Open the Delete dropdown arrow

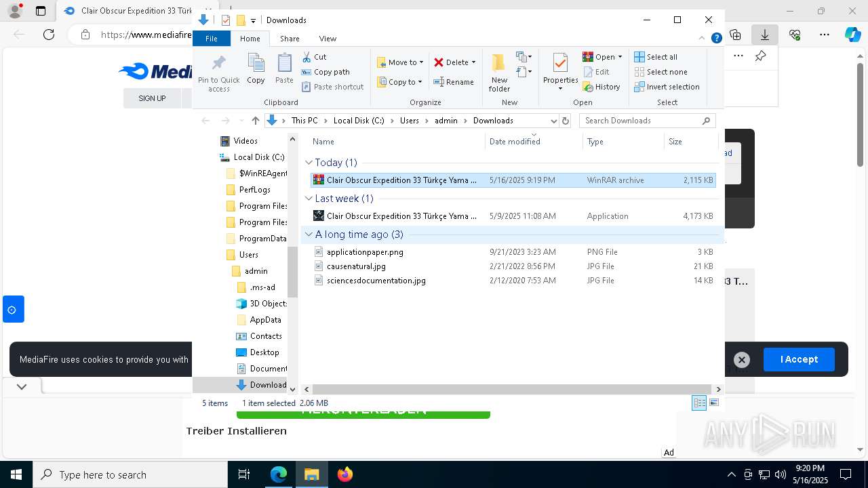pyautogui.click(x=473, y=62)
